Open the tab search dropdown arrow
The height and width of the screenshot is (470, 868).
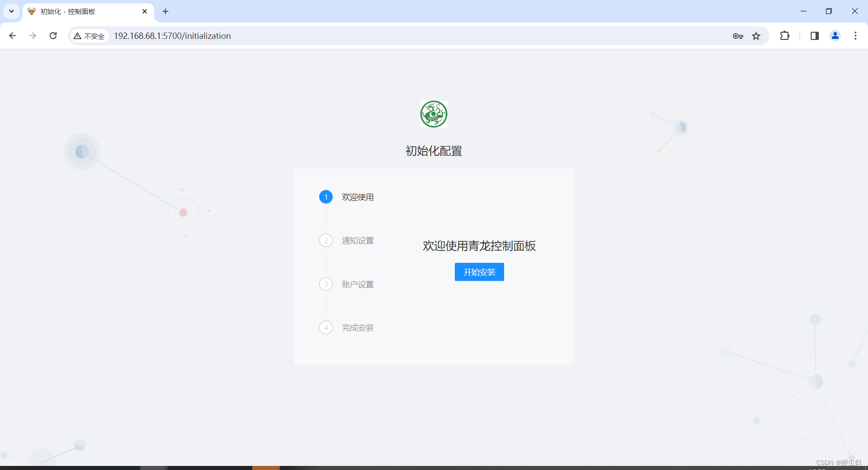11,11
